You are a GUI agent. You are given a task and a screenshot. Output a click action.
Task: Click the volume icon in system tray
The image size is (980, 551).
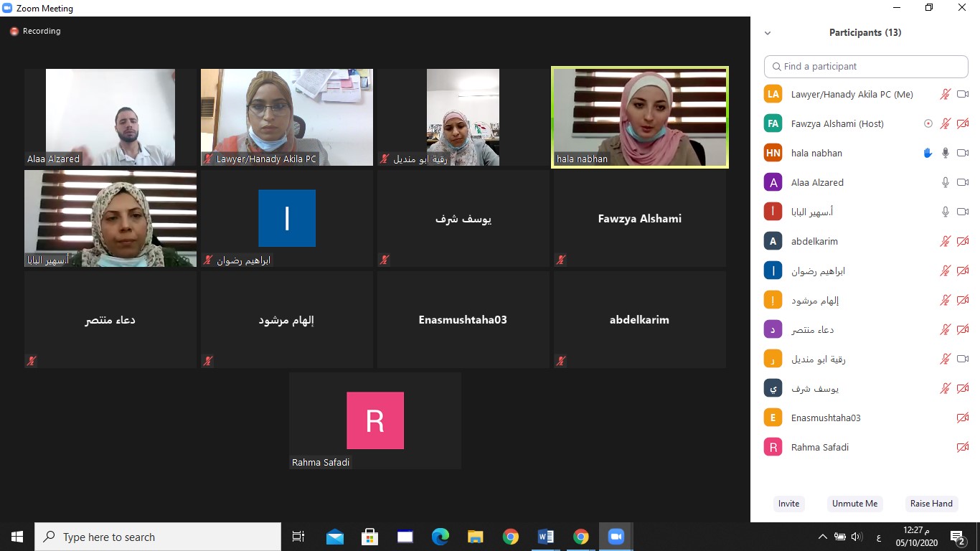[857, 537]
